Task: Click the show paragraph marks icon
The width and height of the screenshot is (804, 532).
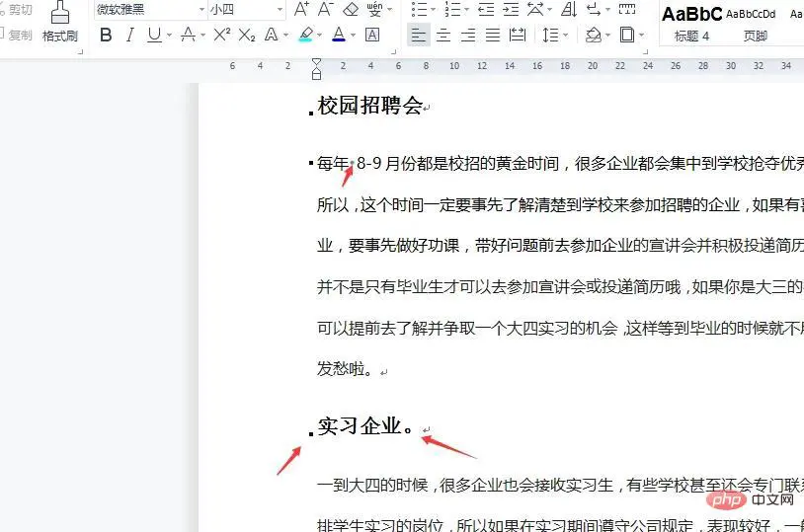Action: tap(594, 9)
